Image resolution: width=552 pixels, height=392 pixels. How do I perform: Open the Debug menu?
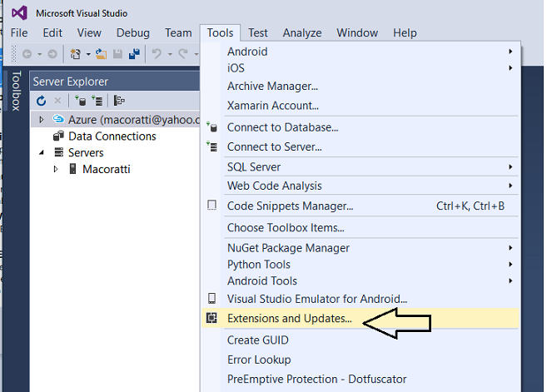coord(132,32)
